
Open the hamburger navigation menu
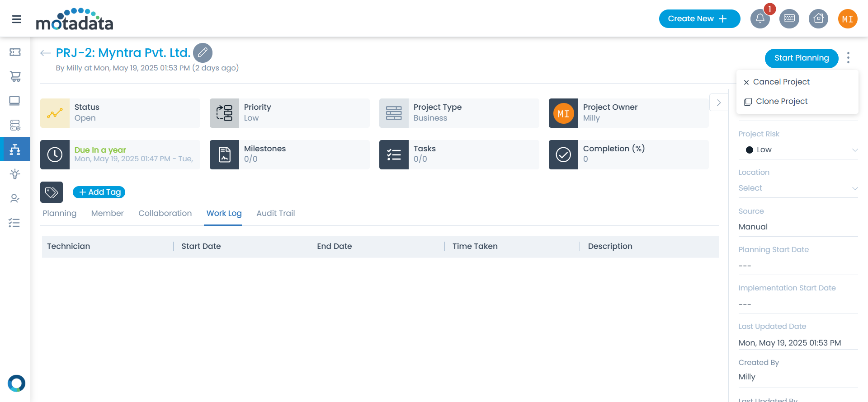click(x=17, y=19)
